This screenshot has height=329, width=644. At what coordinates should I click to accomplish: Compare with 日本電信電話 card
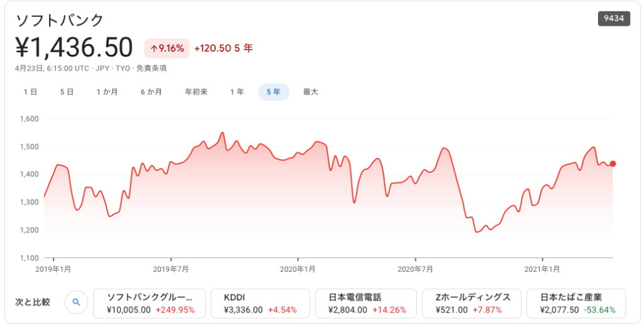(x=366, y=304)
